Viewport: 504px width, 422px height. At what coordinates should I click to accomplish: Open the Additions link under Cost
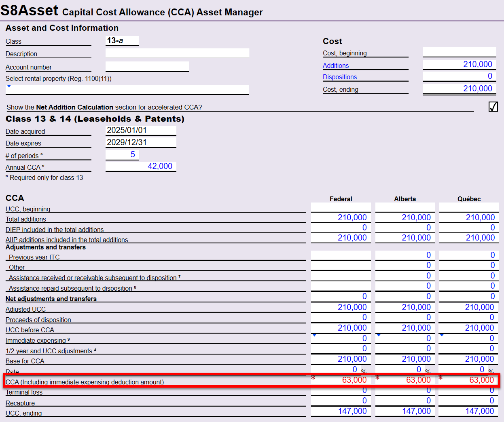(336, 65)
